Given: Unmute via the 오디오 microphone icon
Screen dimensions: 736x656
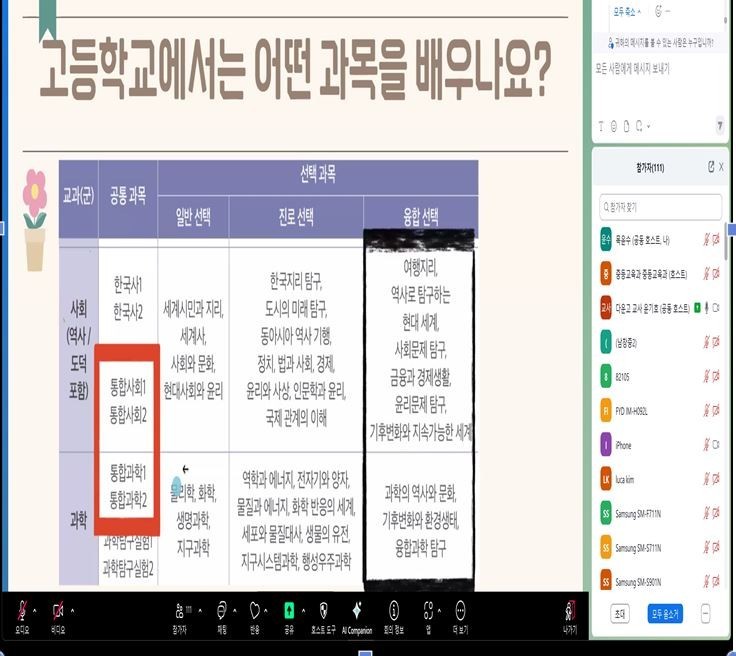Looking at the screenshot, I should click(22, 610).
